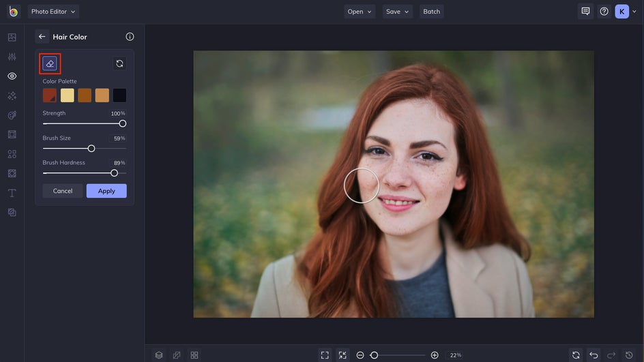Open the Overlays tool in sidebar
The width and height of the screenshot is (644, 362).
12,173
